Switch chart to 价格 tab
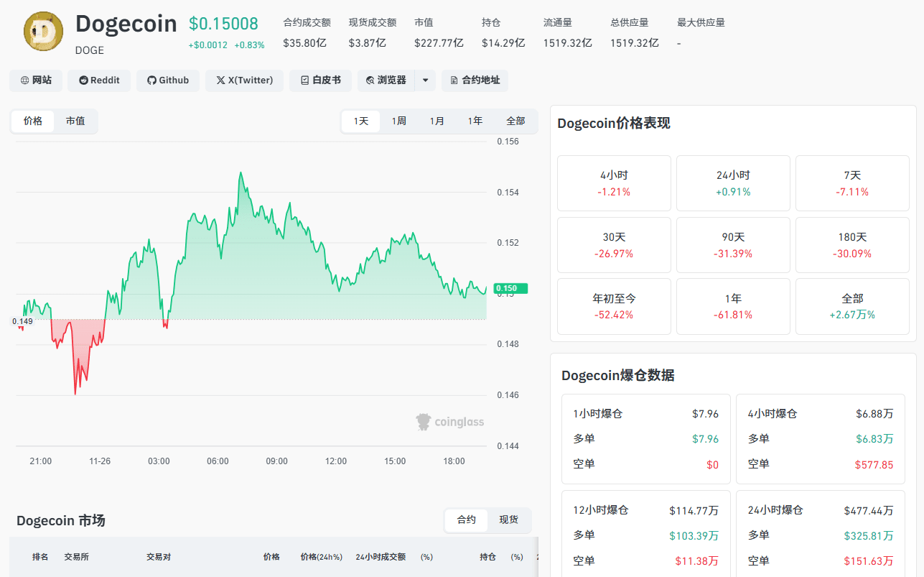The width and height of the screenshot is (924, 577). (x=33, y=121)
